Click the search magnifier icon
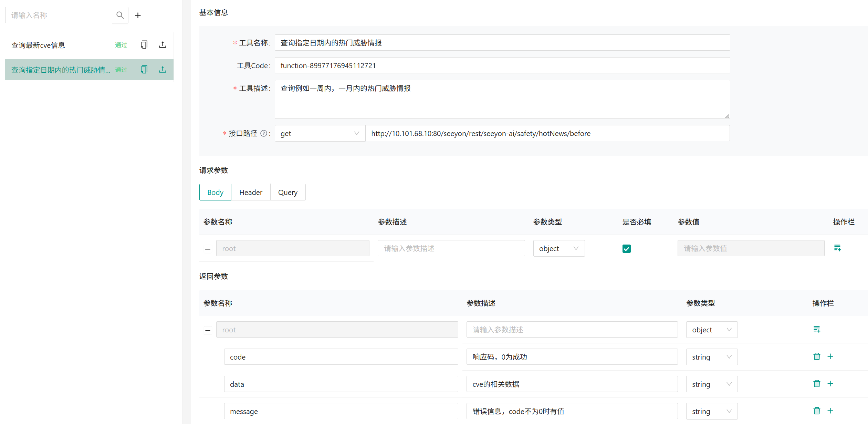The image size is (868, 424). coord(120,15)
